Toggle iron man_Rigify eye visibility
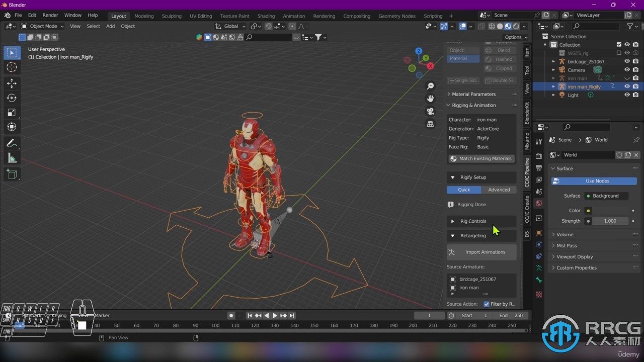The width and height of the screenshot is (644, 362). (627, 86)
